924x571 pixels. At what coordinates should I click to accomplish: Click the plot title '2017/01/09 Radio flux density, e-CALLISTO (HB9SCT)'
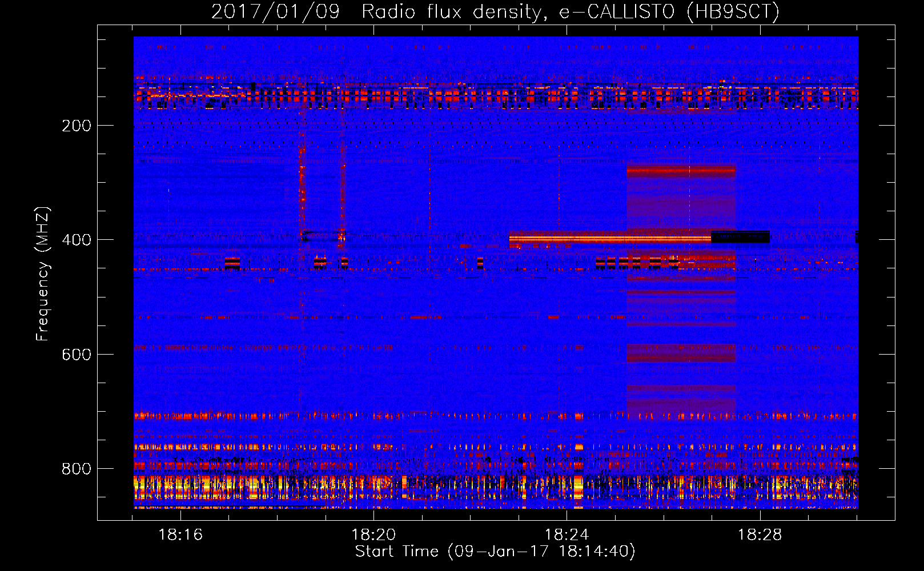click(x=495, y=11)
